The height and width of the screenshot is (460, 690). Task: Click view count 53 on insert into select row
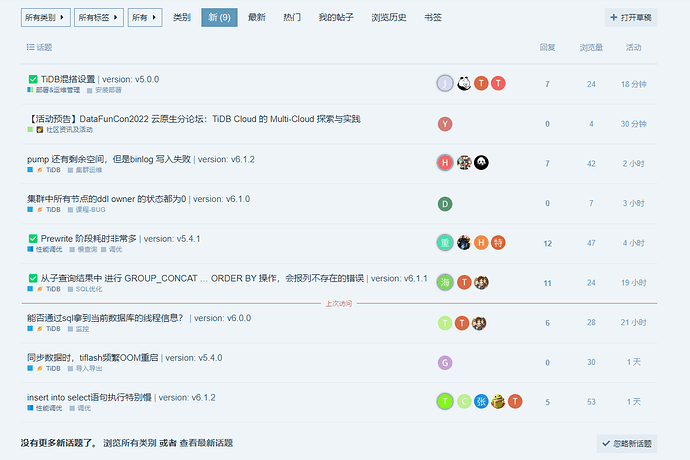[591, 402]
